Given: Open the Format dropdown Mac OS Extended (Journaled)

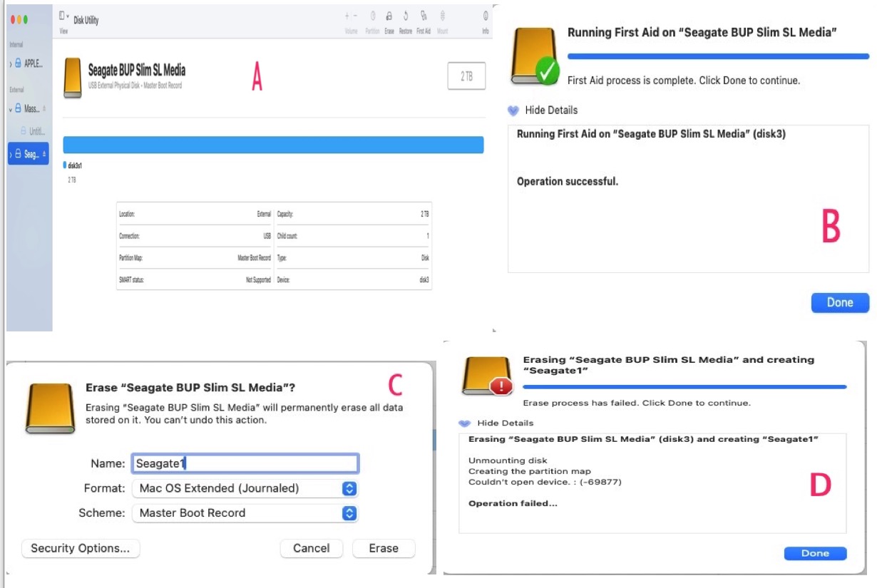Looking at the screenshot, I should point(245,488).
